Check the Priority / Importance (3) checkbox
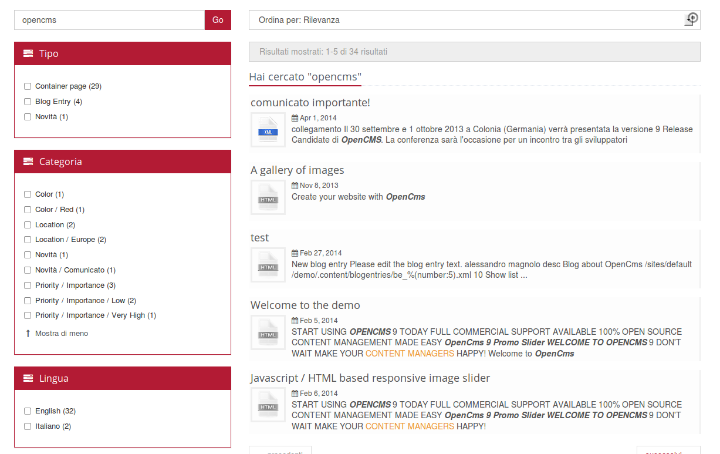The width and height of the screenshot is (720, 454). (x=28, y=285)
